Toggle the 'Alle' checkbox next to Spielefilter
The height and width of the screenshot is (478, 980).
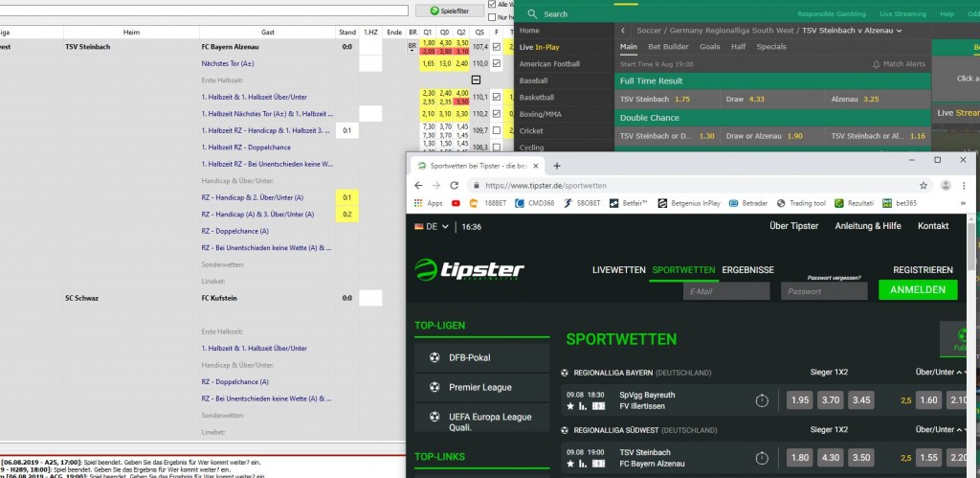coord(492,5)
